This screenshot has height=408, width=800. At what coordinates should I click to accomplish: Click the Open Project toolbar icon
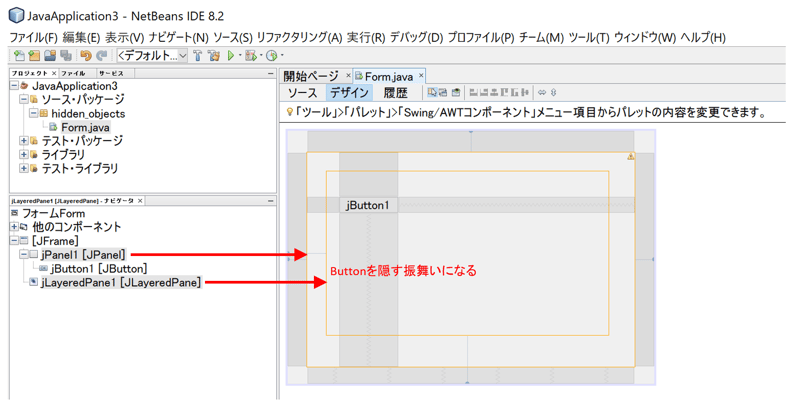pyautogui.click(x=50, y=55)
